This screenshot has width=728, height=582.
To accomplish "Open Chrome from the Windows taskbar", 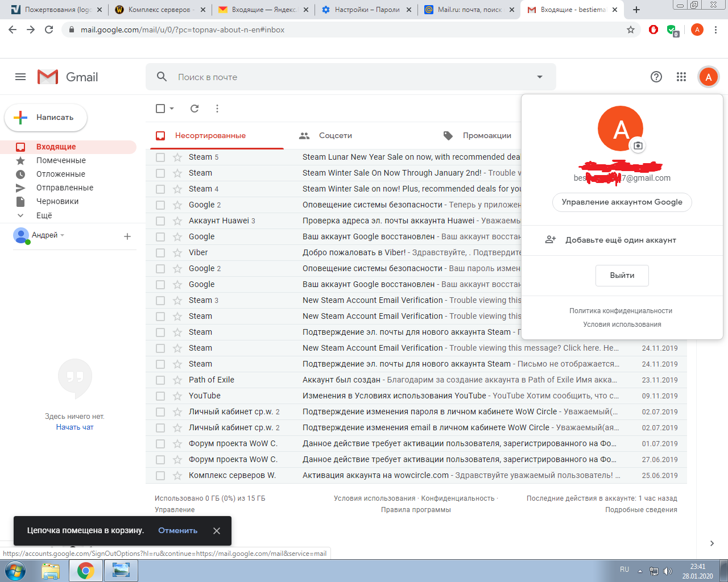I will pyautogui.click(x=86, y=570).
